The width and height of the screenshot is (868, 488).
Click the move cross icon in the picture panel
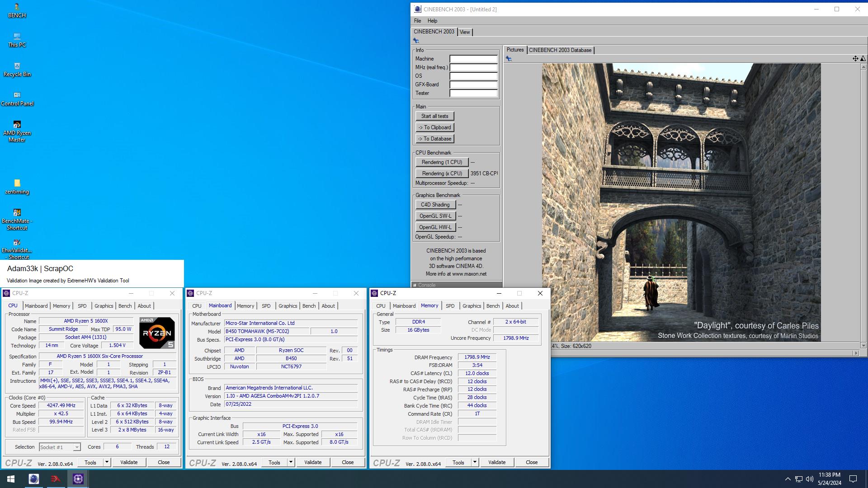tap(855, 58)
